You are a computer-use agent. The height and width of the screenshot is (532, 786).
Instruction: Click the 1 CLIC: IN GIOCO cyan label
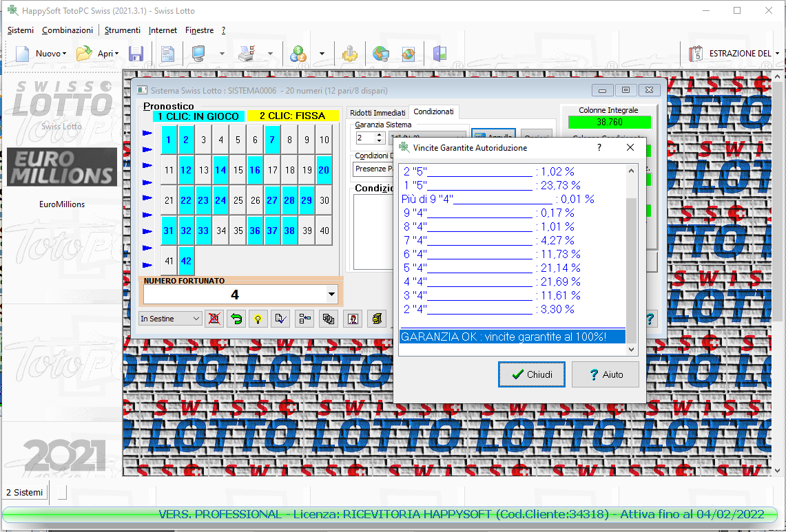[198, 116]
